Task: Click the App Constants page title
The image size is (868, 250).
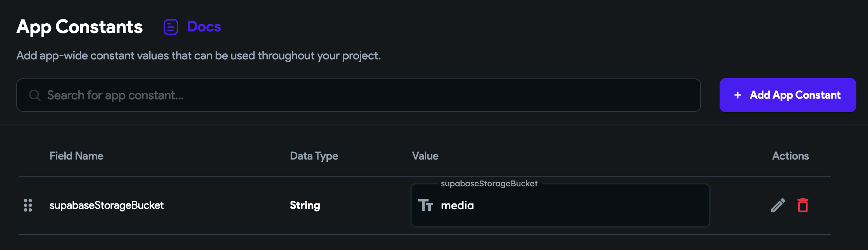Action: pyautogui.click(x=79, y=27)
